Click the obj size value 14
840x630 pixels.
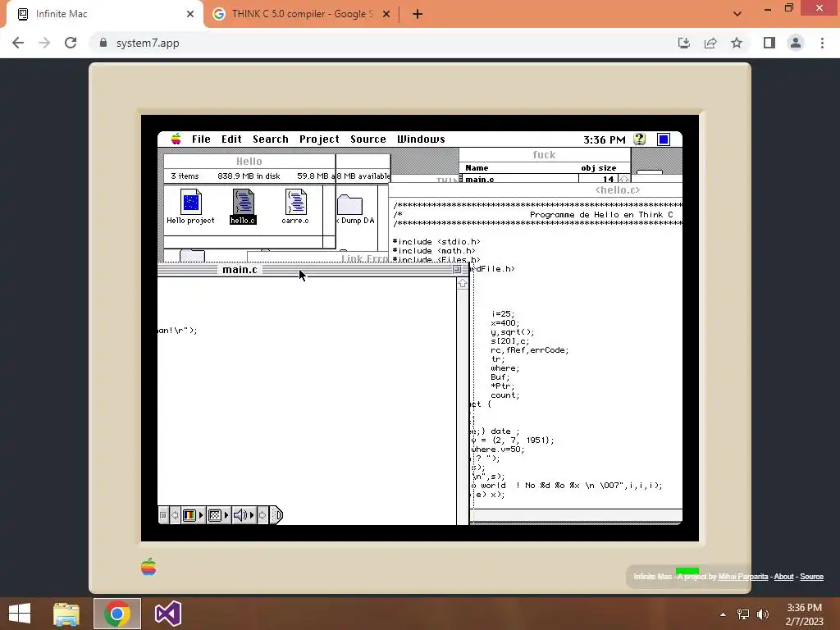(608, 180)
